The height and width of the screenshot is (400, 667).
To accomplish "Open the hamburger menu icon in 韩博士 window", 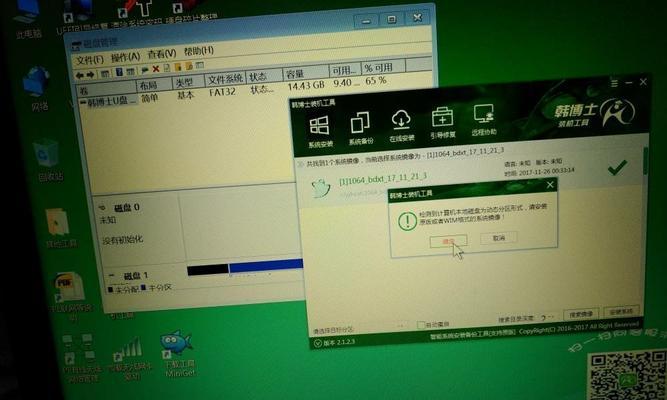I will click(614, 83).
